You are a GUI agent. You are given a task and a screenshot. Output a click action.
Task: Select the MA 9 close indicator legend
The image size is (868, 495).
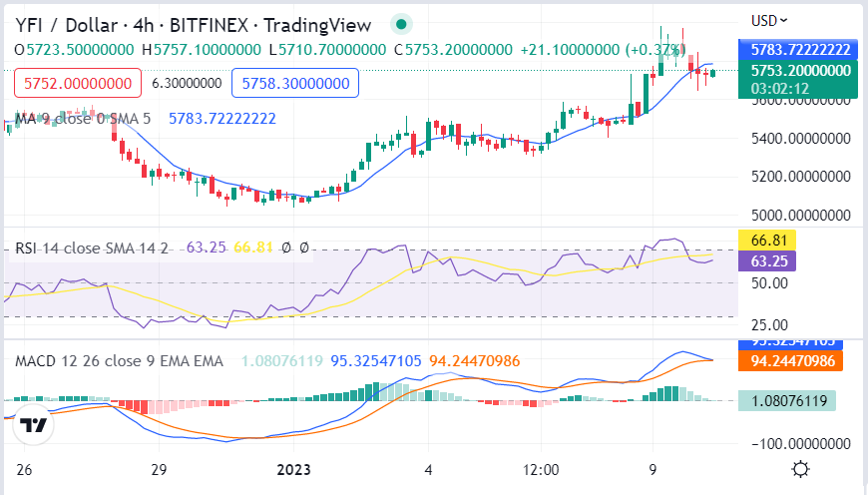point(83,119)
